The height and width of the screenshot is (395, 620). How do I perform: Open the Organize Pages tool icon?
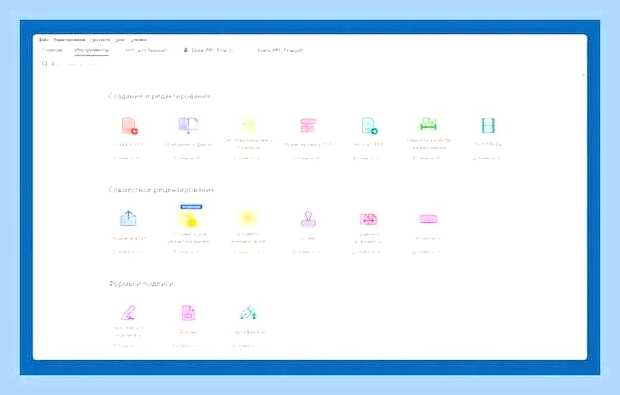click(x=249, y=126)
